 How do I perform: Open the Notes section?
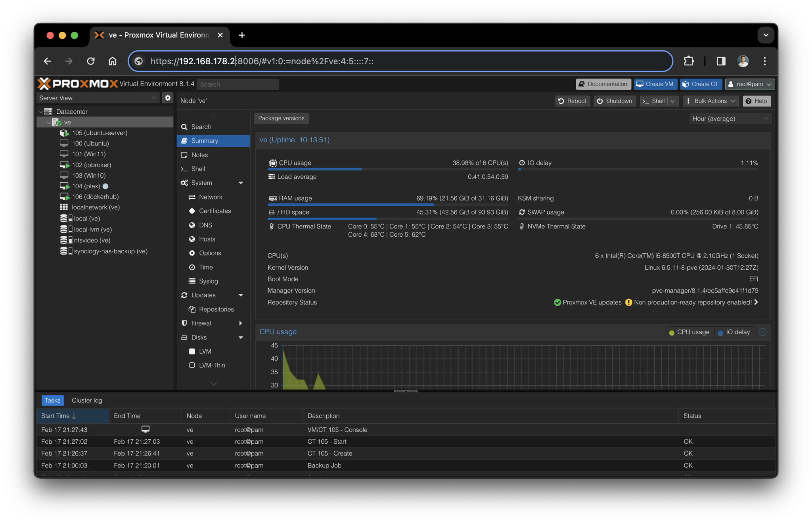click(x=199, y=155)
